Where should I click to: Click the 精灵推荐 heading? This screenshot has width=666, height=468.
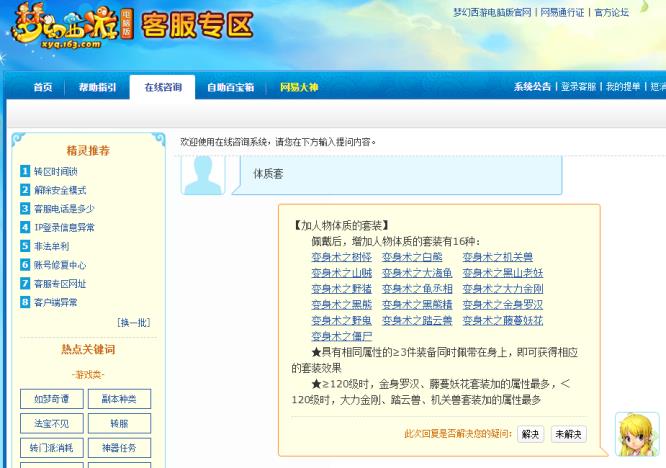pyautogui.click(x=88, y=150)
